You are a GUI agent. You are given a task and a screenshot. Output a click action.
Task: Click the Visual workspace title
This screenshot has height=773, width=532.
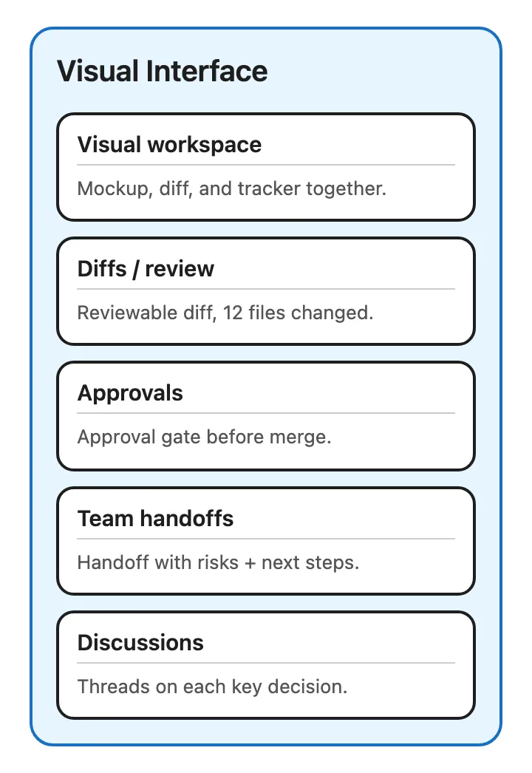pos(170,145)
